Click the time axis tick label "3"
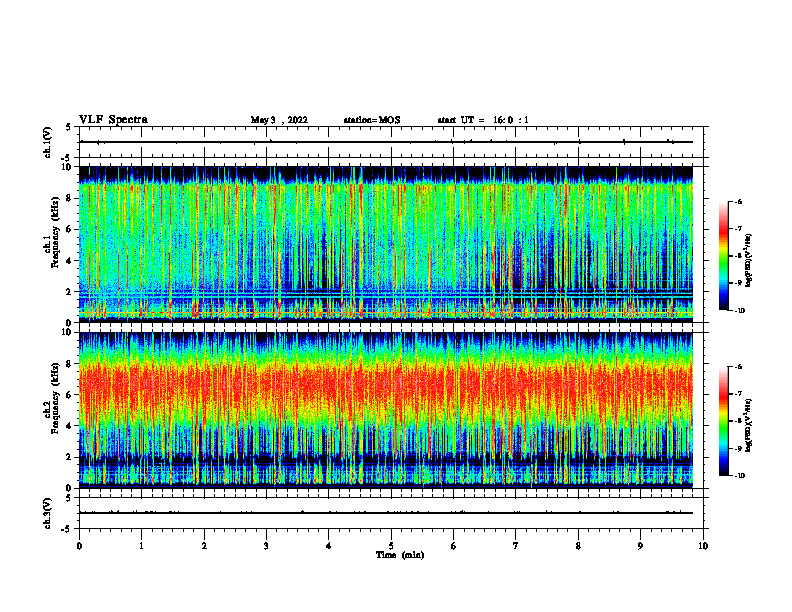The image size is (792, 612). pyautogui.click(x=266, y=546)
